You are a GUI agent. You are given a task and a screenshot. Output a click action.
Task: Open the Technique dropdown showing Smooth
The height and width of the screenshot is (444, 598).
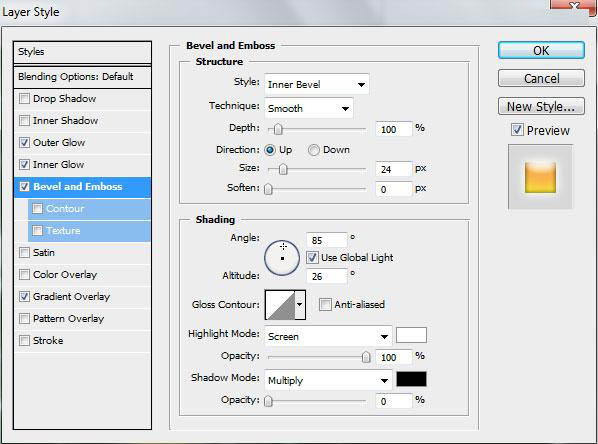[x=309, y=108]
